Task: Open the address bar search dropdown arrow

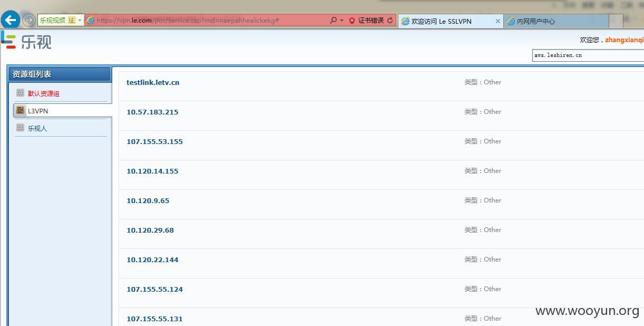Action: (341, 21)
